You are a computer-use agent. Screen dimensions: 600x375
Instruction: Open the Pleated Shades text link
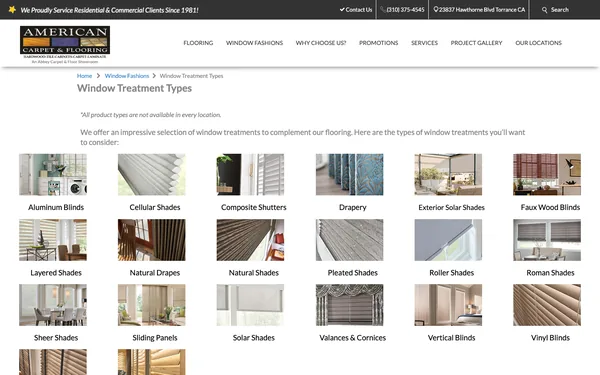[352, 273]
